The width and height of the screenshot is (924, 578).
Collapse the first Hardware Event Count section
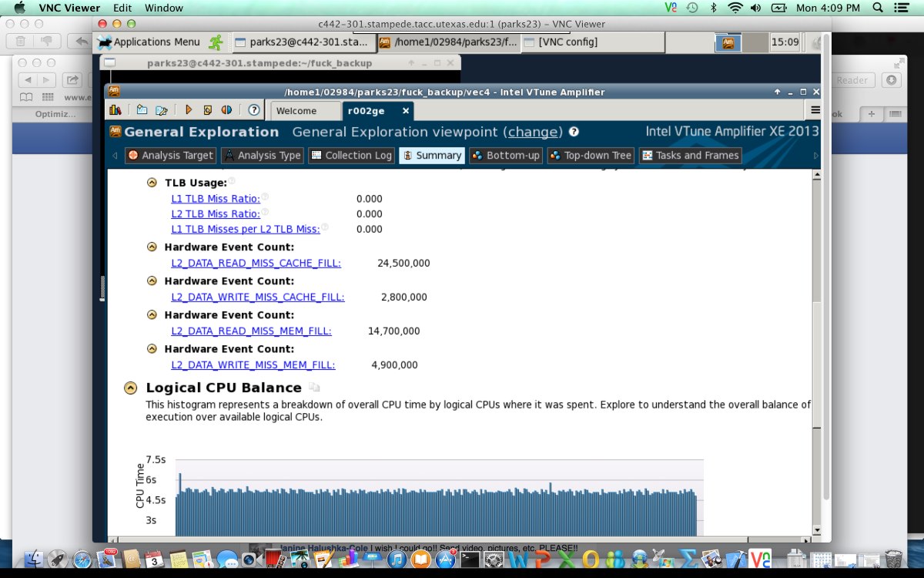152,247
